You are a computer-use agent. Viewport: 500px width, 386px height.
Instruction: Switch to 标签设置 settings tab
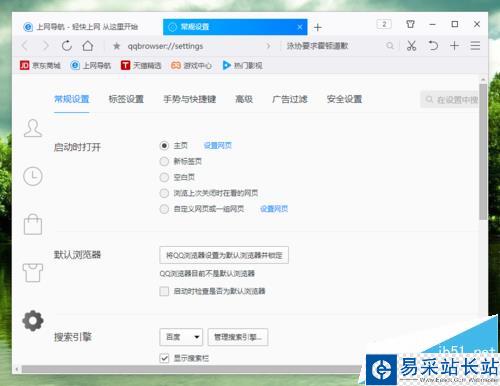[x=126, y=99]
